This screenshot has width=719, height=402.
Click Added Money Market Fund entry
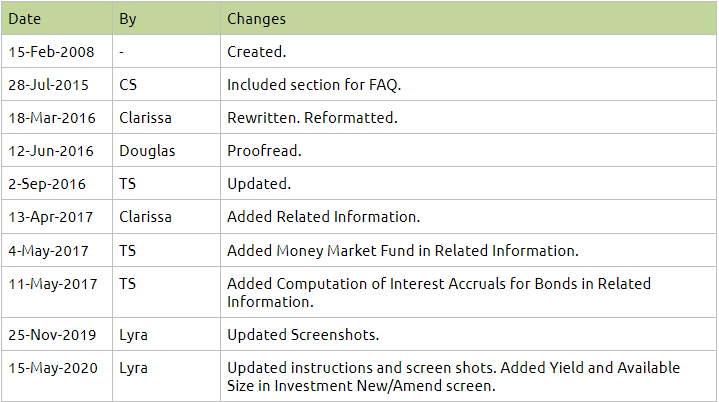click(x=403, y=250)
